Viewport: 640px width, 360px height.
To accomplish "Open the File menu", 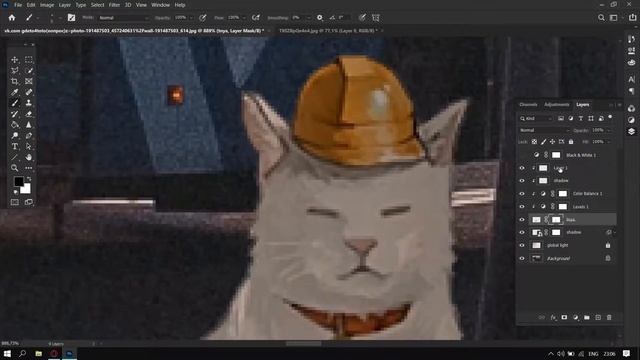I will click(18, 5).
